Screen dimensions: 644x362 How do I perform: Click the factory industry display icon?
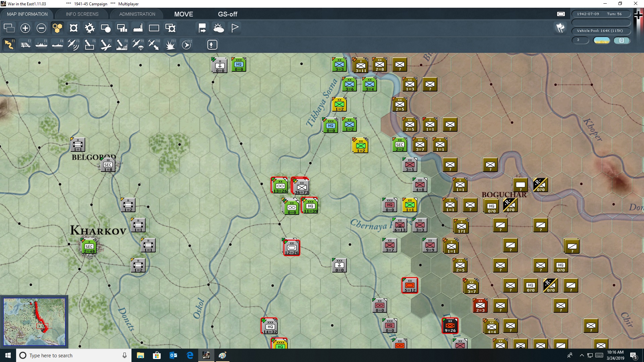point(138,28)
